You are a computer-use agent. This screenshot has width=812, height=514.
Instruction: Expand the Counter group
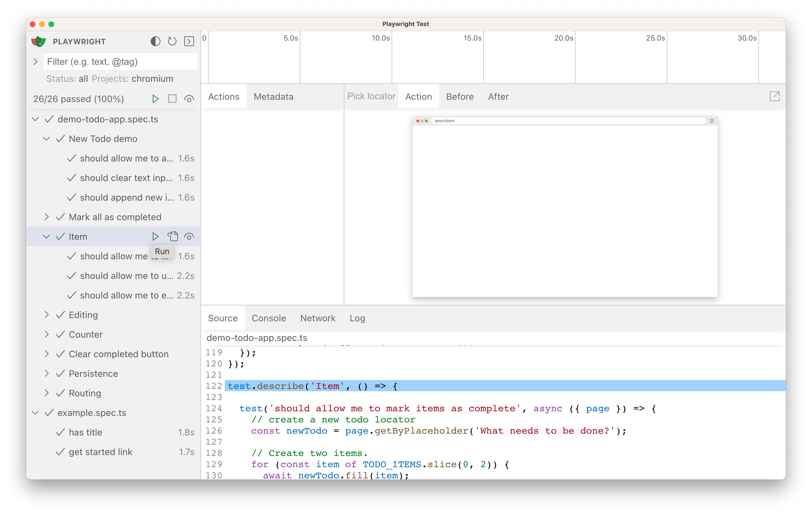coord(47,334)
